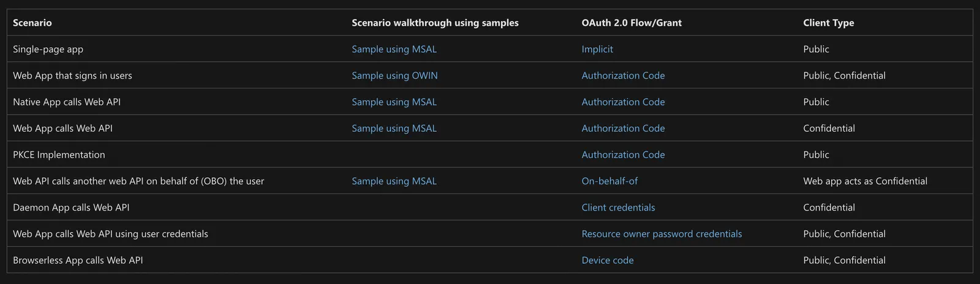Select the Client Type column header
980x284 pixels.
(x=828, y=23)
